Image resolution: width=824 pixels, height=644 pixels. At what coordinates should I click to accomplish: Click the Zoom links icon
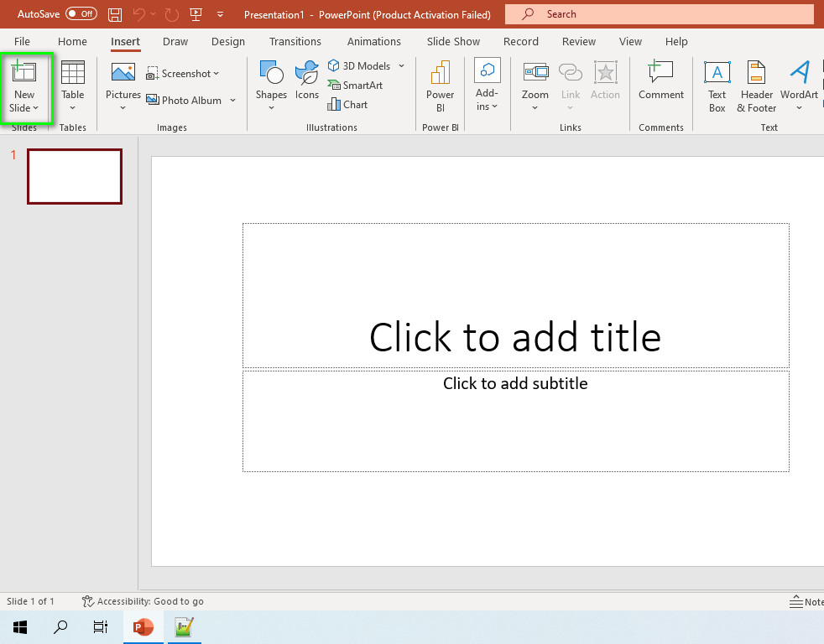click(x=535, y=72)
